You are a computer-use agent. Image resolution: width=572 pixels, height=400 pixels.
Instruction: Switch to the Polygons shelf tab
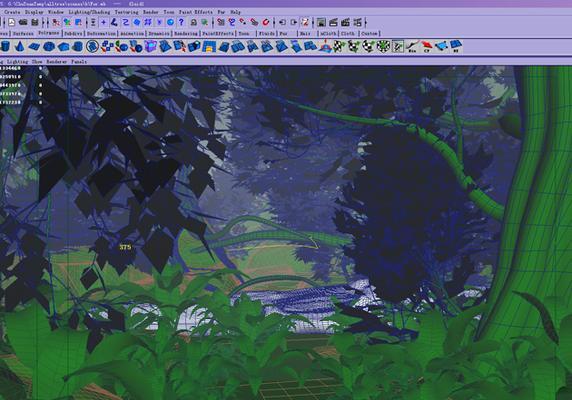pyautogui.click(x=49, y=33)
